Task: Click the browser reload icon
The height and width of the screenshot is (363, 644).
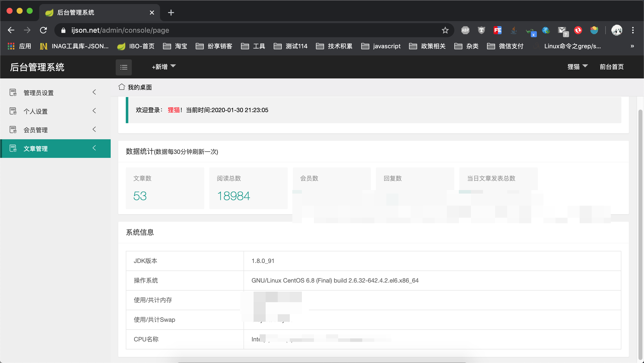Action: pos(44,30)
